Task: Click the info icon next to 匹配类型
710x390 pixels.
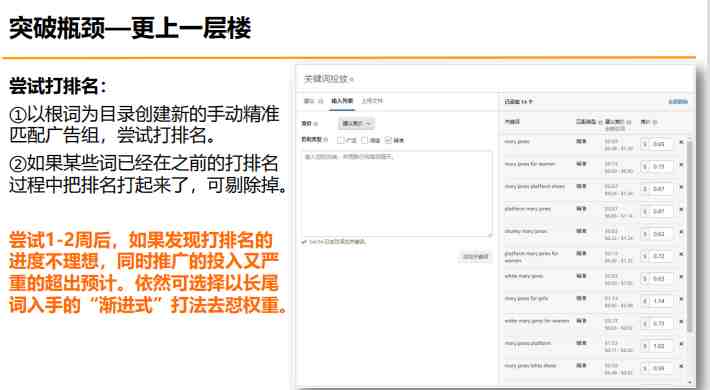Action: coord(326,140)
